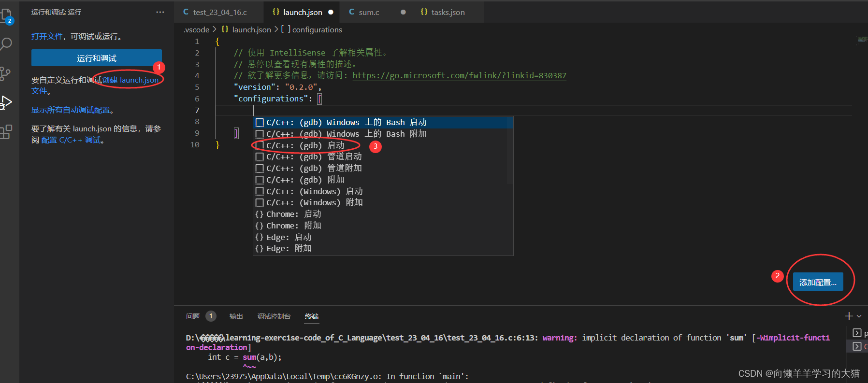This screenshot has width=868, height=383.
Task: Click 显示所有自动调试配置 link
Action: [x=71, y=110]
